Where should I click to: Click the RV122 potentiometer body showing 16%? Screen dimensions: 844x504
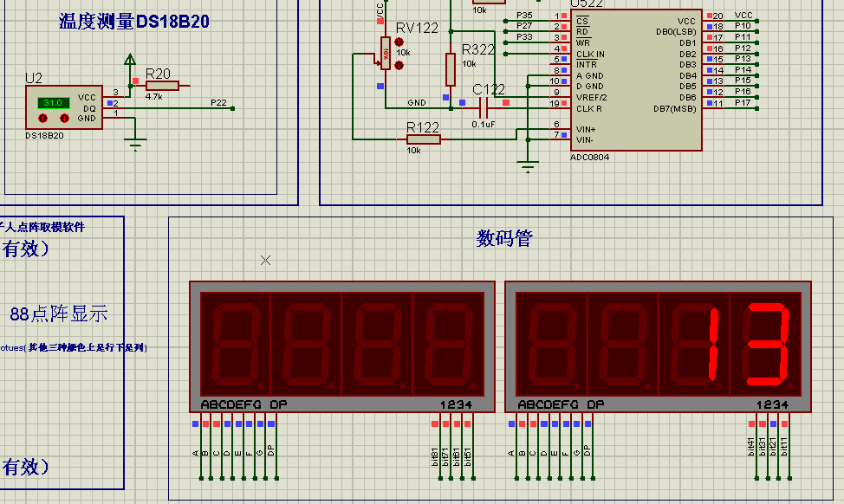point(386,53)
